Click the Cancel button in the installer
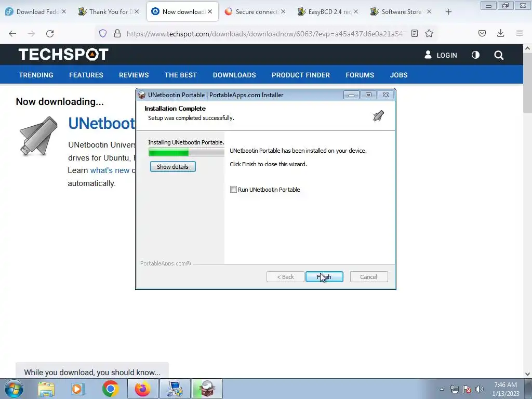The image size is (532, 399). [x=368, y=277]
